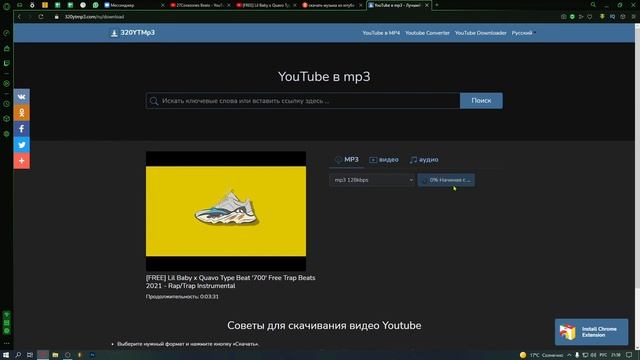Image resolution: width=640 pixels, height=360 pixels.
Task: Click the search field for keywords or link
Action: tap(303, 101)
